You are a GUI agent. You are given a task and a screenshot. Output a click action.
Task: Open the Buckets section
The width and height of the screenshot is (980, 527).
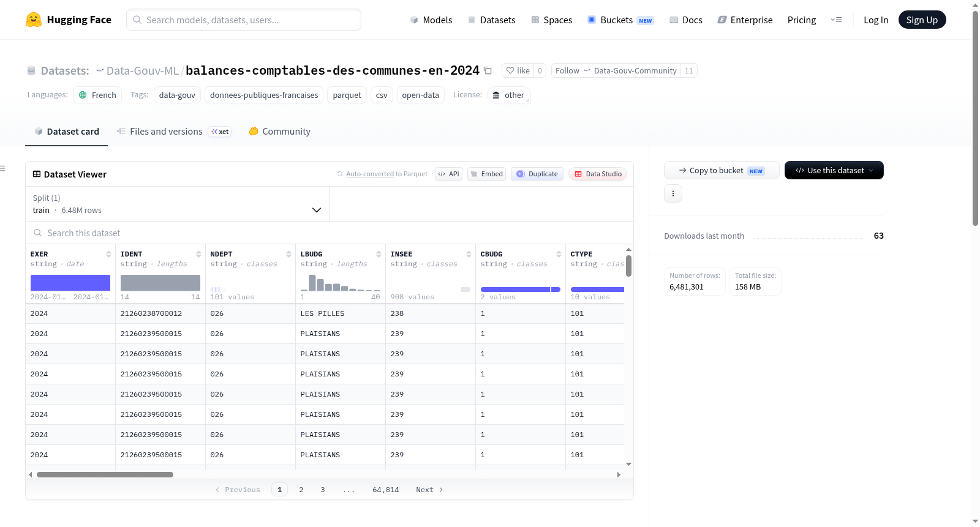click(620, 20)
